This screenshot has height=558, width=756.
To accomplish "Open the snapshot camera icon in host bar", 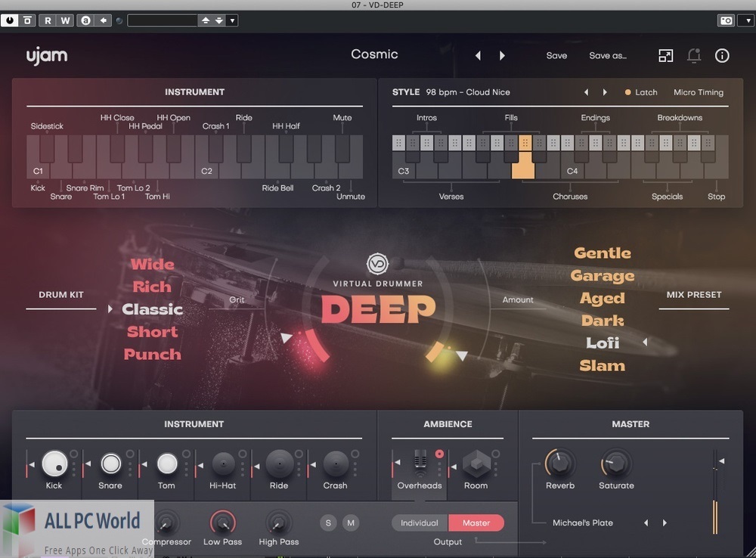I will coord(726,20).
